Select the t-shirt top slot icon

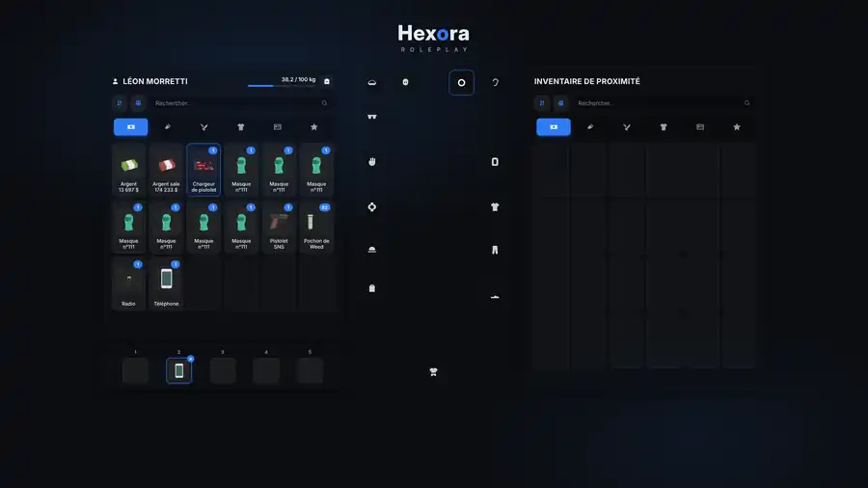tap(495, 207)
